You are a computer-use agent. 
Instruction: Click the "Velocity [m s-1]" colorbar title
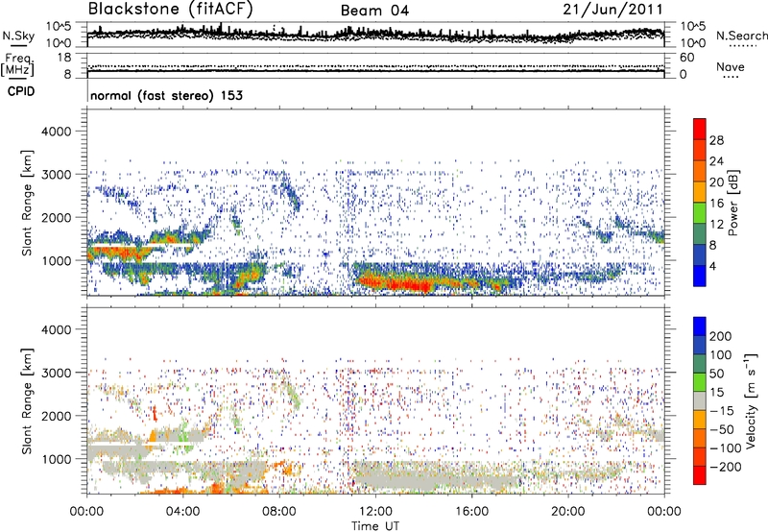(x=751, y=400)
